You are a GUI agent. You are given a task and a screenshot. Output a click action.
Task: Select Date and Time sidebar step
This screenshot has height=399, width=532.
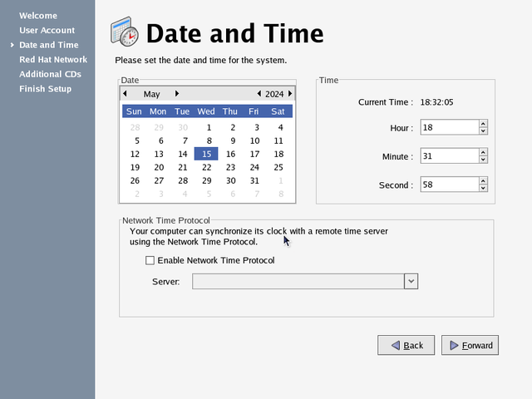[49, 45]
